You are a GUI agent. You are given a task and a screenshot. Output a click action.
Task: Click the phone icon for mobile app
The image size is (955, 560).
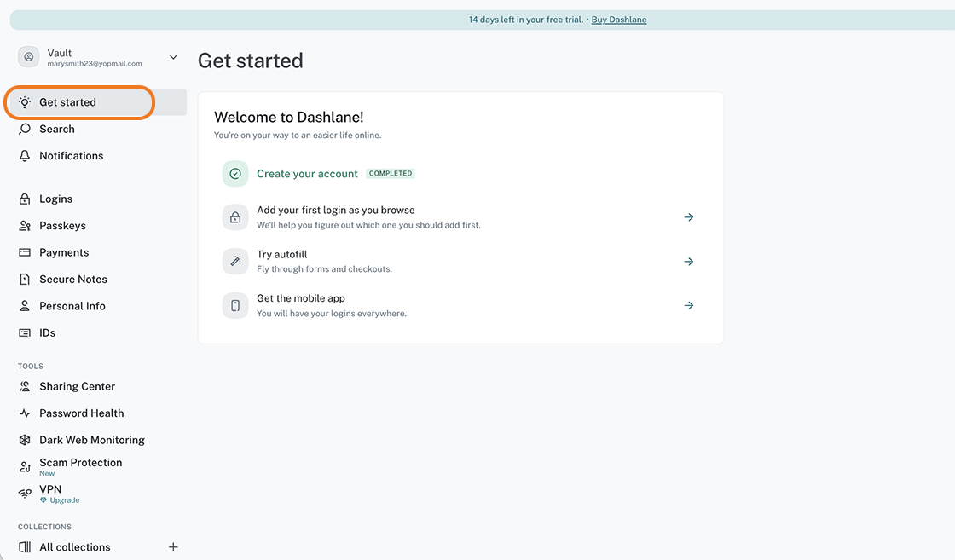[235, 305]
